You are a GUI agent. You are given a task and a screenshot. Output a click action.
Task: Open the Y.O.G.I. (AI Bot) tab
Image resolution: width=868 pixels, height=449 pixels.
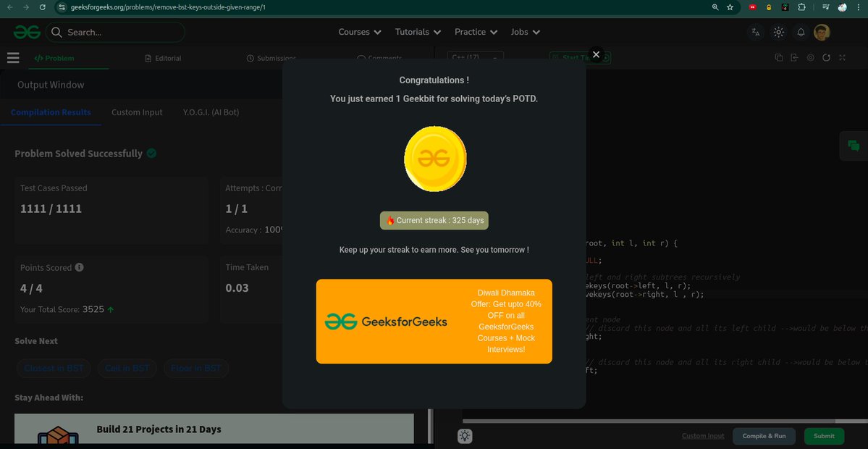click(211, 112)
